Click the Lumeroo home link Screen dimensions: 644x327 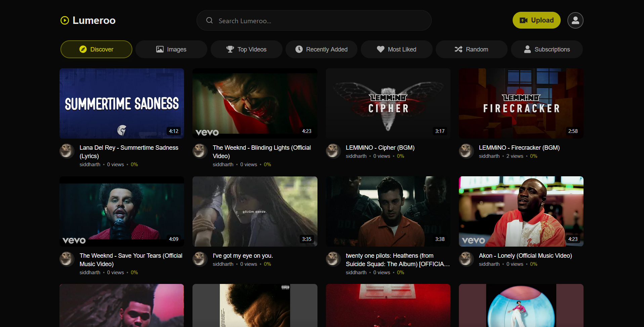(x=88, y=21)
